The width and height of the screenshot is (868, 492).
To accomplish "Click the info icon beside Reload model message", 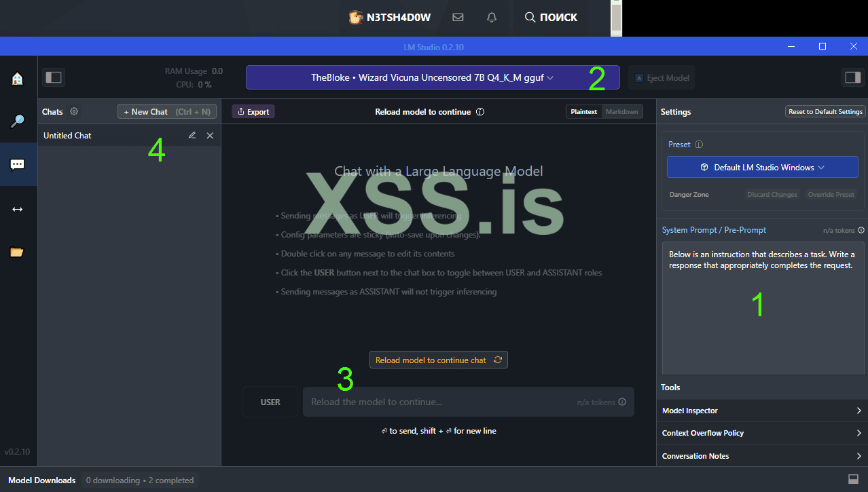I will pos(480,112).
